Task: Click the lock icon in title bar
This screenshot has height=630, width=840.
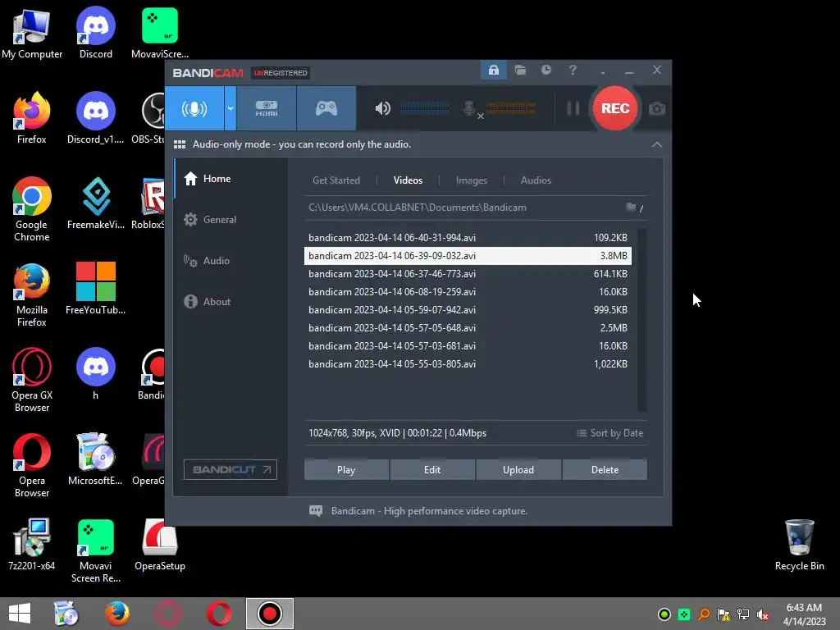Action: coord(493,71)
